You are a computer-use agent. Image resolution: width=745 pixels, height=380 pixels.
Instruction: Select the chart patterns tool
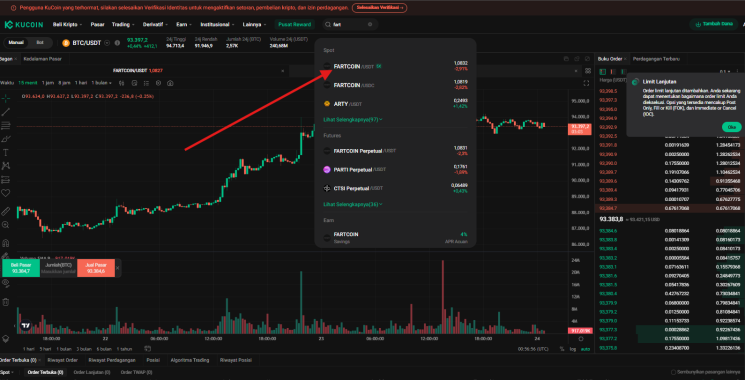(6, 166)
